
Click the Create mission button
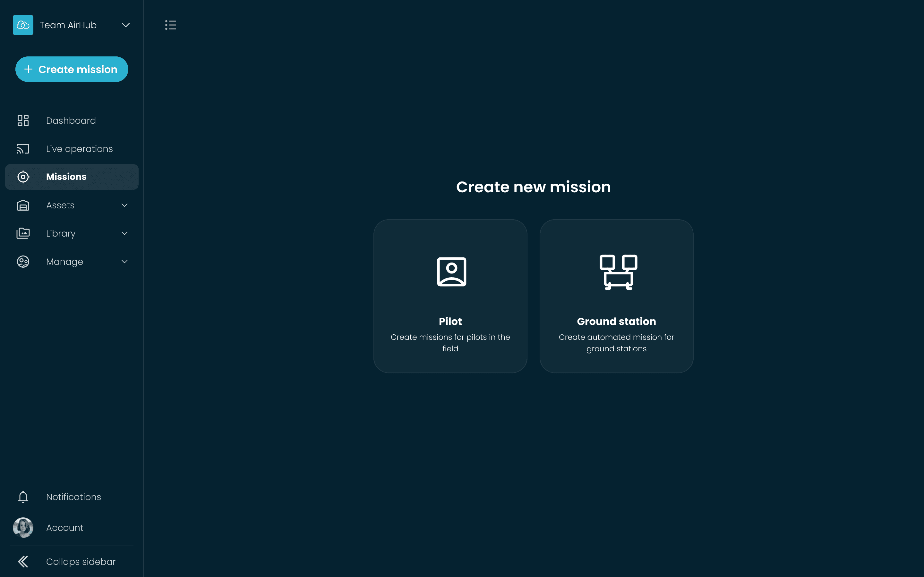(x=72, y=69)
